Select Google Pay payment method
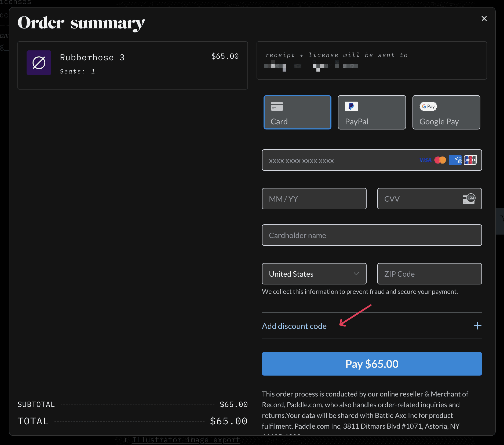This screenshot has width=504, height=445. point(446,112)
